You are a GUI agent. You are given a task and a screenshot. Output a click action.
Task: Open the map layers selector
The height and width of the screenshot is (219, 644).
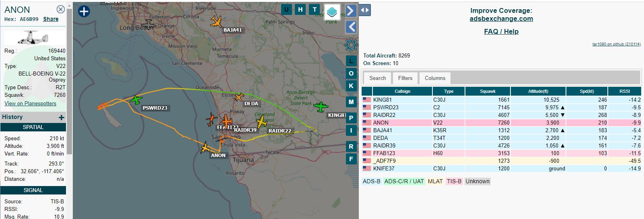332,11
